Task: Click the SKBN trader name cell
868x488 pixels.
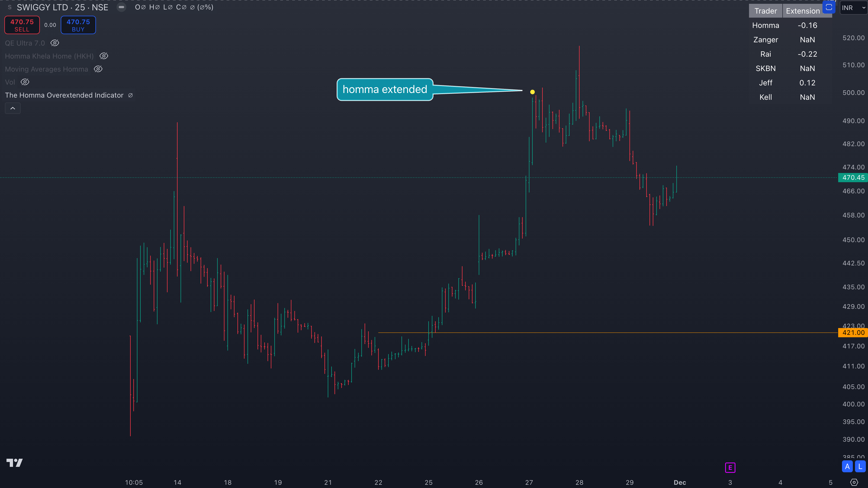Action: coord(766,68)
